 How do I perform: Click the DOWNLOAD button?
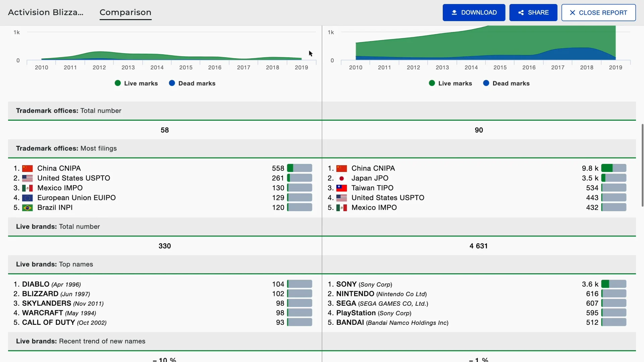point(474,12)
